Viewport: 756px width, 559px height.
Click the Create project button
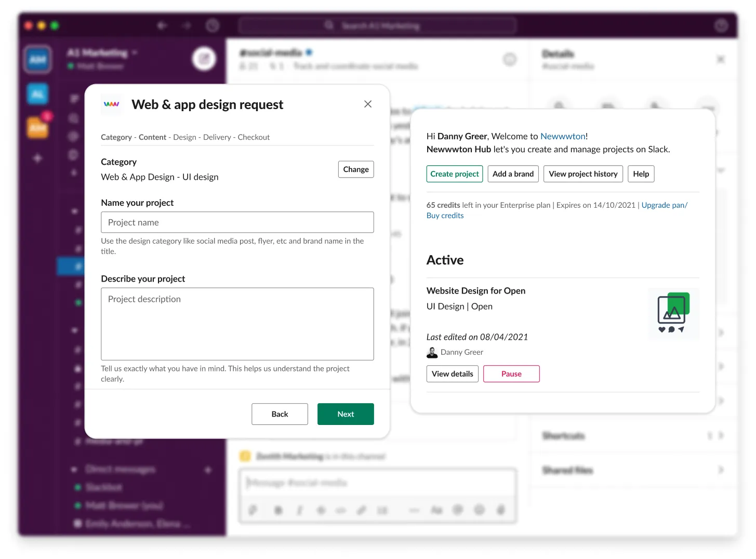click(x=455, y=174)
